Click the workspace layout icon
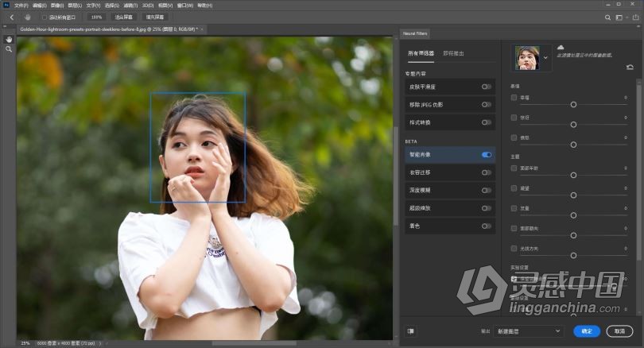Image resolution: width=644 pixels, height=348 pixels. tap(619, 17)
